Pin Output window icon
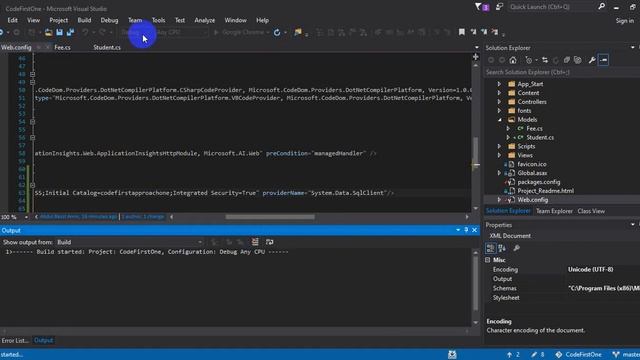Screen dimensions: 640x360 tap(466, 230)
